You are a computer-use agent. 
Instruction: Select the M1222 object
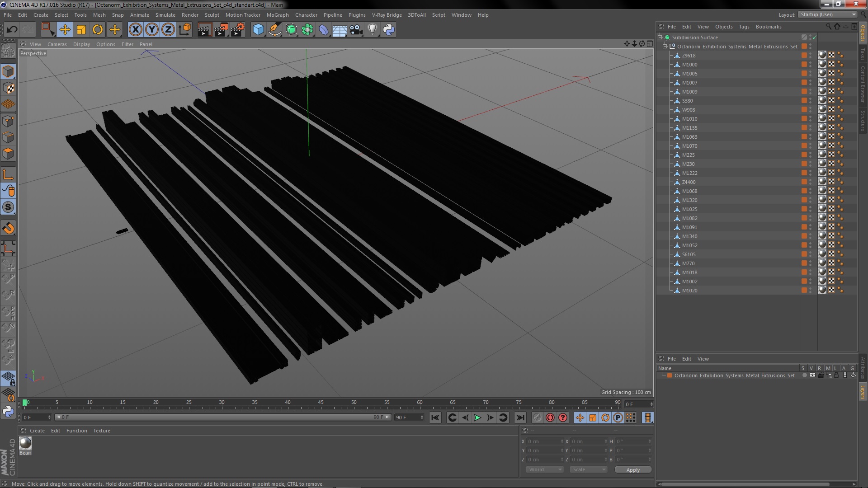pos(689,173)
